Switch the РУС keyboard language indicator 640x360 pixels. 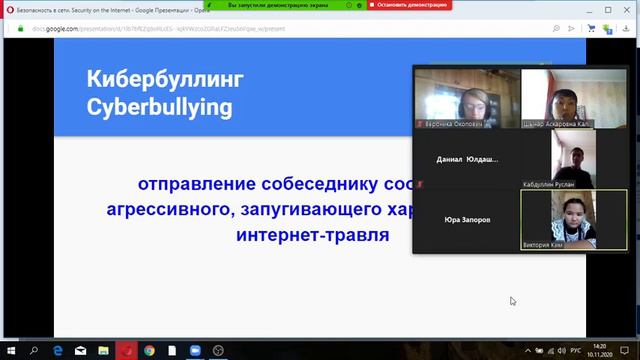click(x=576, y=351)
